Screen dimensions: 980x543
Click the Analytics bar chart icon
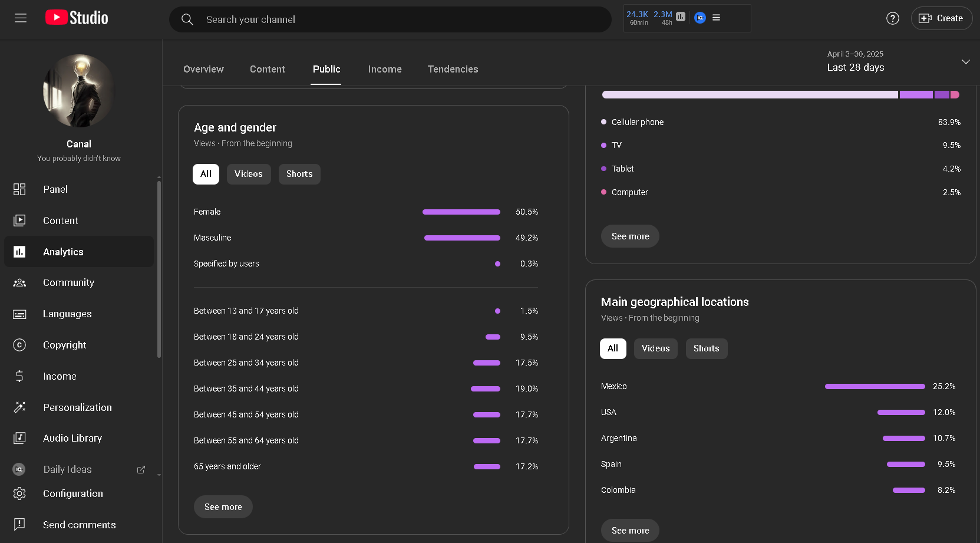pos(19,252)
